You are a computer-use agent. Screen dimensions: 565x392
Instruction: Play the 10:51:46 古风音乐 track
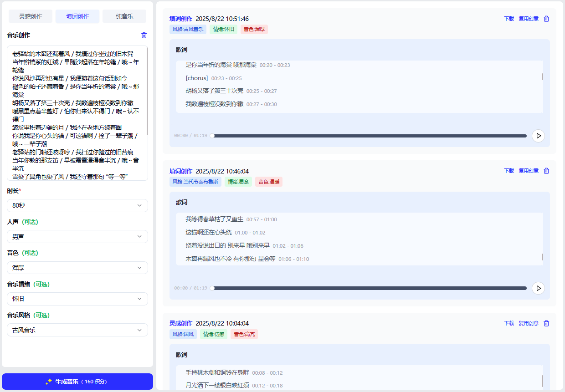tap(538, 136)
